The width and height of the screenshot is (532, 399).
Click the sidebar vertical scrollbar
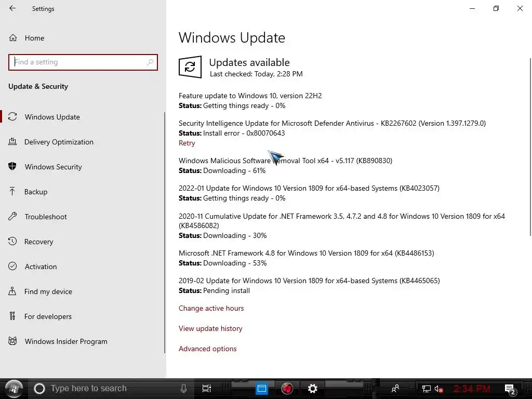point(165,233)
